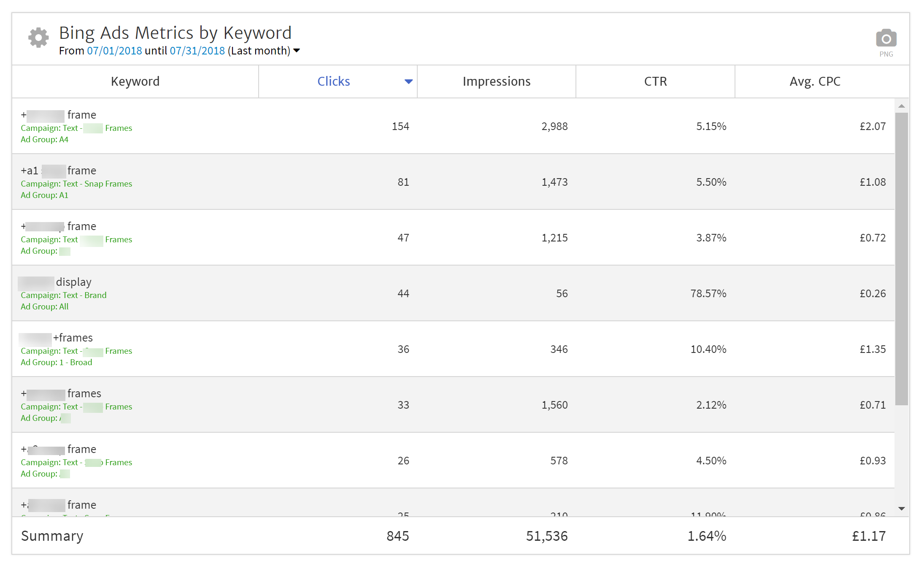Sort by Keyword column header
This screenshot has width=924, height=564.
[135, 81]
